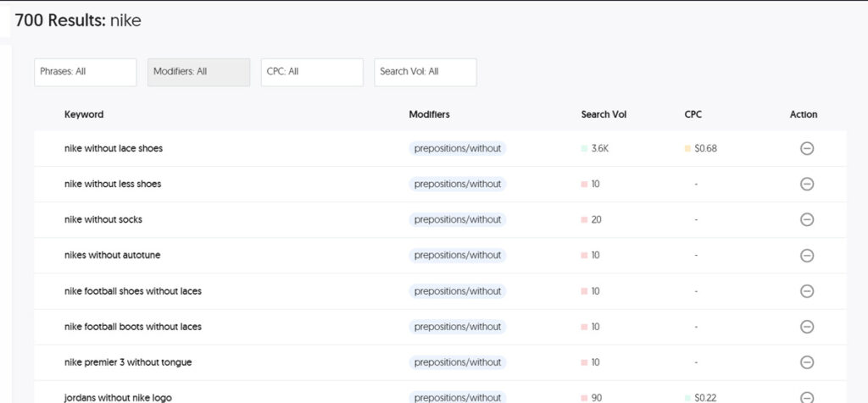Screen dimensions: 868x403
Task: Open the Modifiers: All filter
Action: (198, 73)
